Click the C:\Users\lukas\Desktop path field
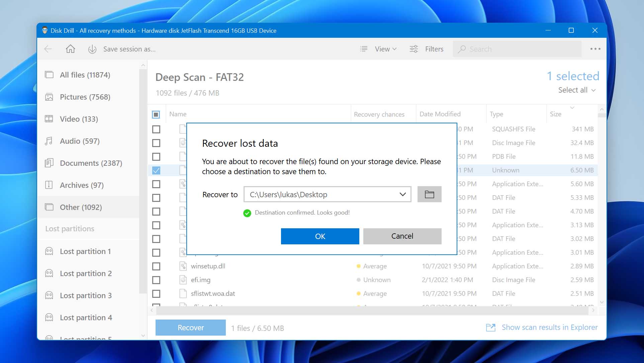The width and height of the screenshot is (644, 363). pos(327,195)
